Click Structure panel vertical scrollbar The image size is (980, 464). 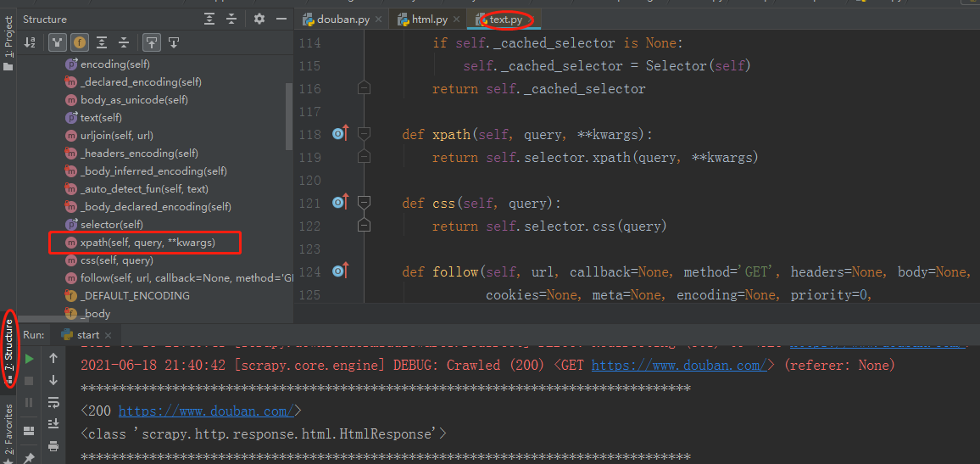pyautogui.click(x=289, y=115)
